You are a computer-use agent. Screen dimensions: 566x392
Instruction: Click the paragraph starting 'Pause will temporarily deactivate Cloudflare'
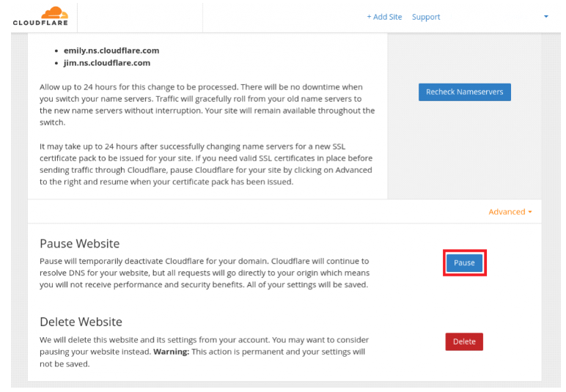coord(205,273)
